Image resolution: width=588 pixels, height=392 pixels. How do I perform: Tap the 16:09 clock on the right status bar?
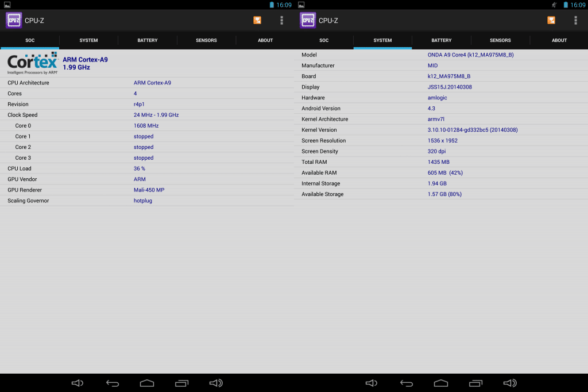click(578, 5)
